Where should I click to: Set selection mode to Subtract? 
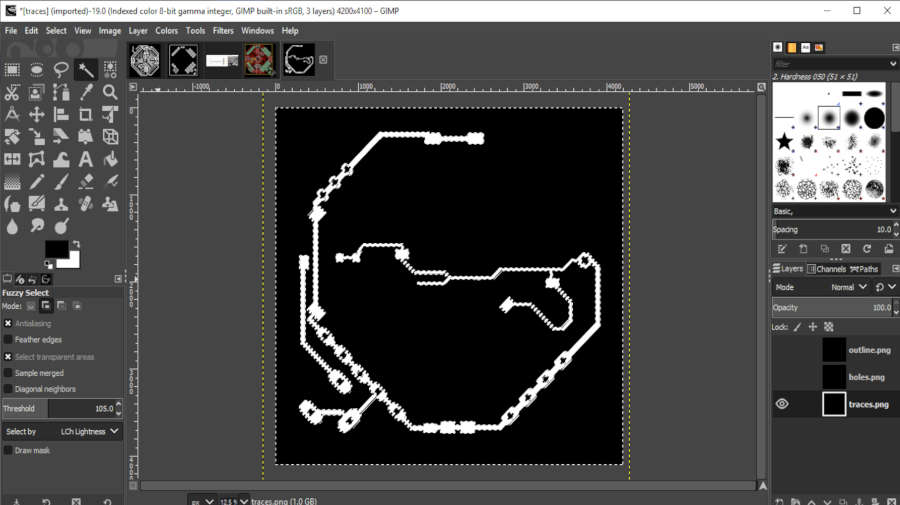[x=61, y=306]
